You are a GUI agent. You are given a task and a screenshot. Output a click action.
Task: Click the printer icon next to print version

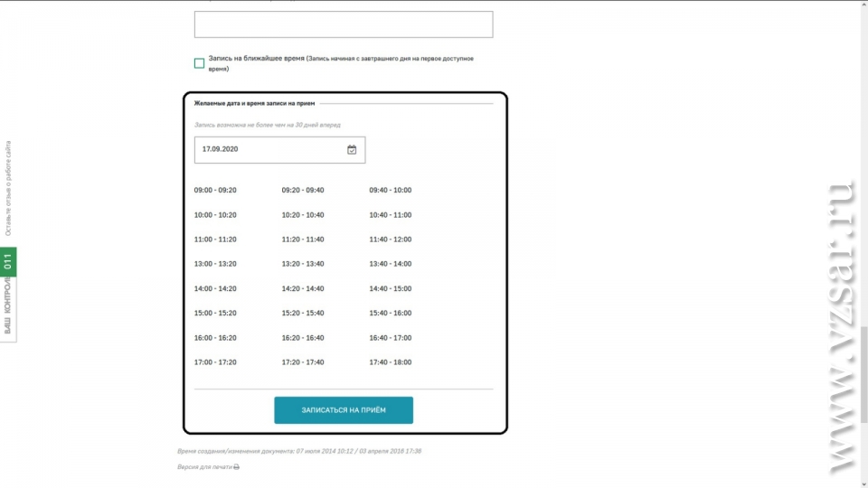click(x=236, y=467)
